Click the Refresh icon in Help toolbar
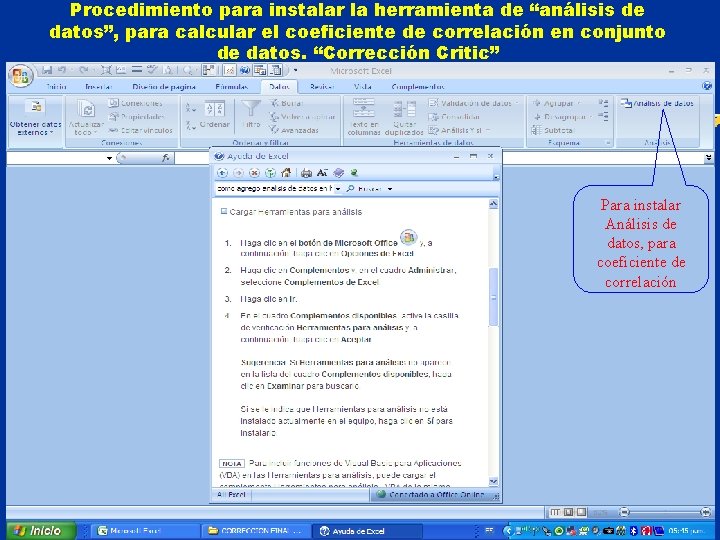720x540 pixels. point(270,173)
